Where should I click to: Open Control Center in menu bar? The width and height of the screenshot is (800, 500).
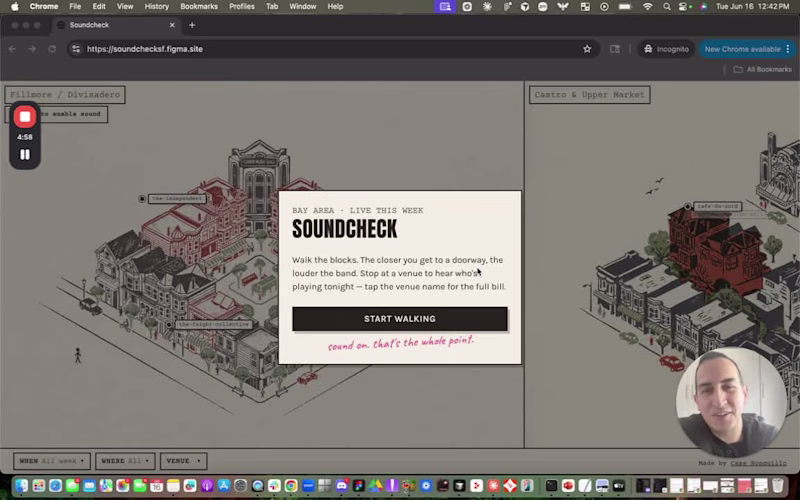[x=685, y=7]
